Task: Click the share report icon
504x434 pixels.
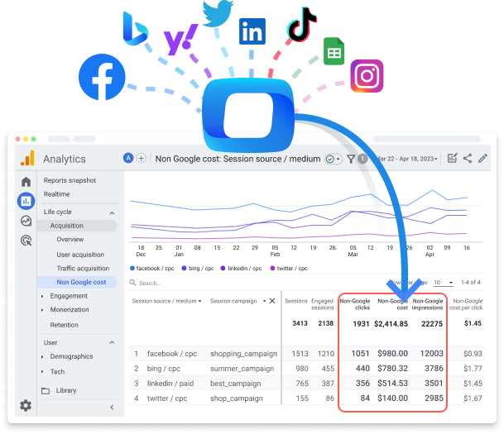Action: click(x=468, y=158)
